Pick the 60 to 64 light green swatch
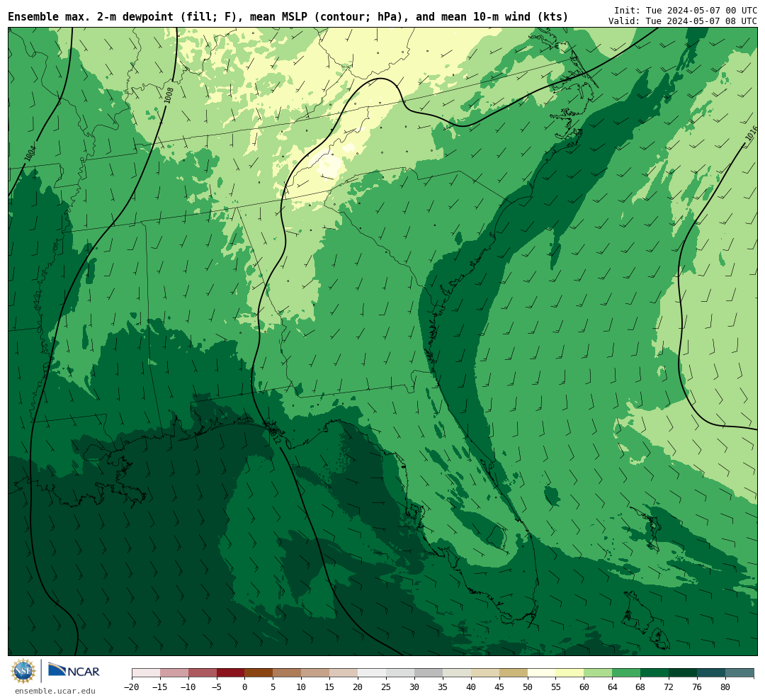This screenshot has width=765, height=700. pyautogui.click(x=598, y=673)
